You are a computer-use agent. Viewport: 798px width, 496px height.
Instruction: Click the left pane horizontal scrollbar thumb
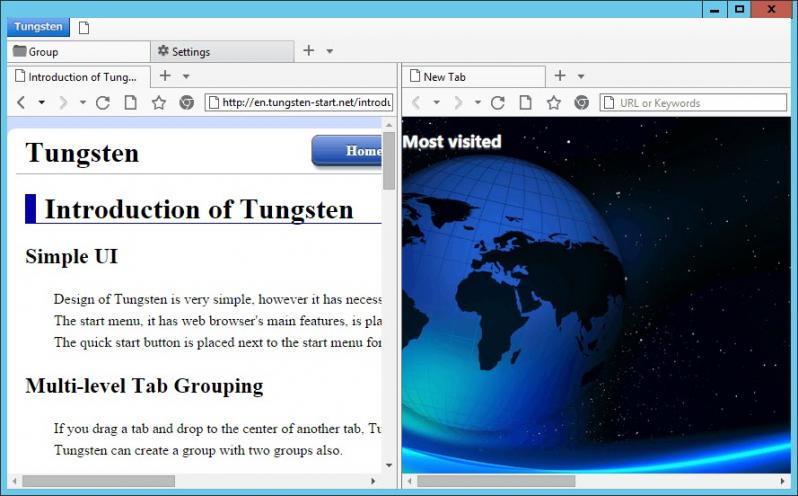tap(98, 481)
